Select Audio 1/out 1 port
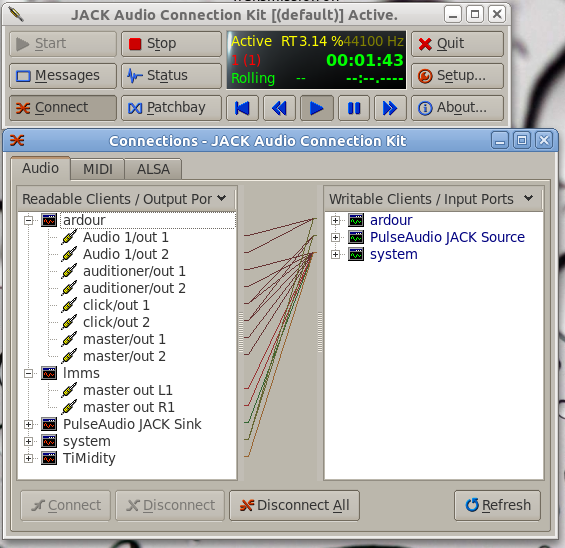 (126, 237)
